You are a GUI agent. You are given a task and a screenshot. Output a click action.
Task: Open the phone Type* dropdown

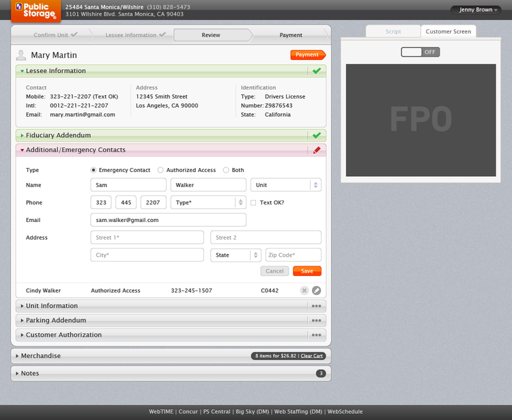208,203
